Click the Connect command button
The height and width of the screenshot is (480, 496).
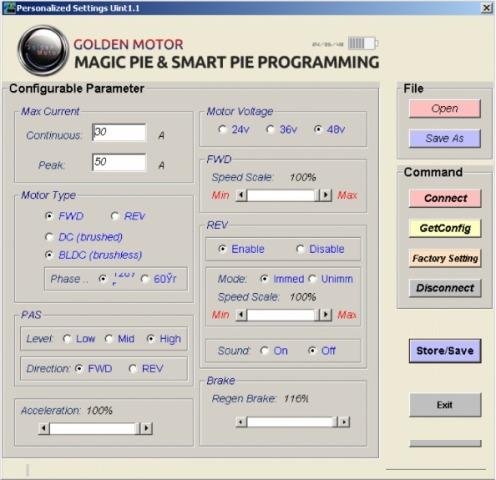(x=445, y=198)
